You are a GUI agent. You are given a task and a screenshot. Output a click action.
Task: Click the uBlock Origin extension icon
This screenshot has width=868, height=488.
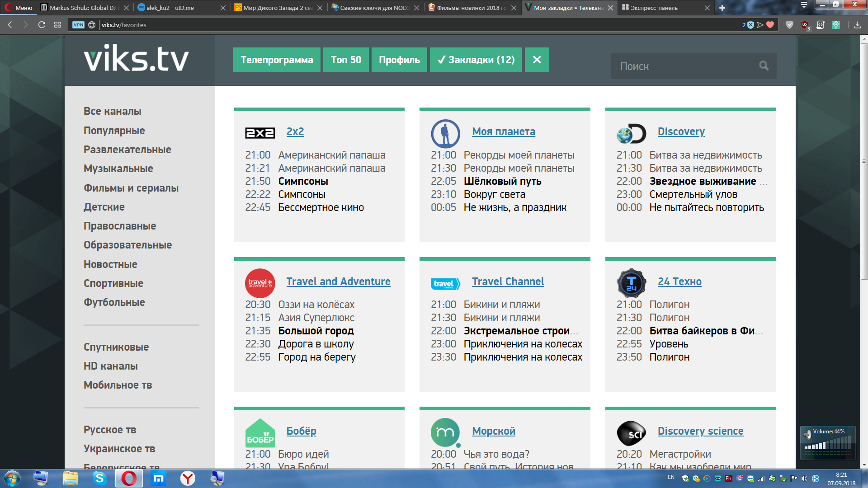804,25
